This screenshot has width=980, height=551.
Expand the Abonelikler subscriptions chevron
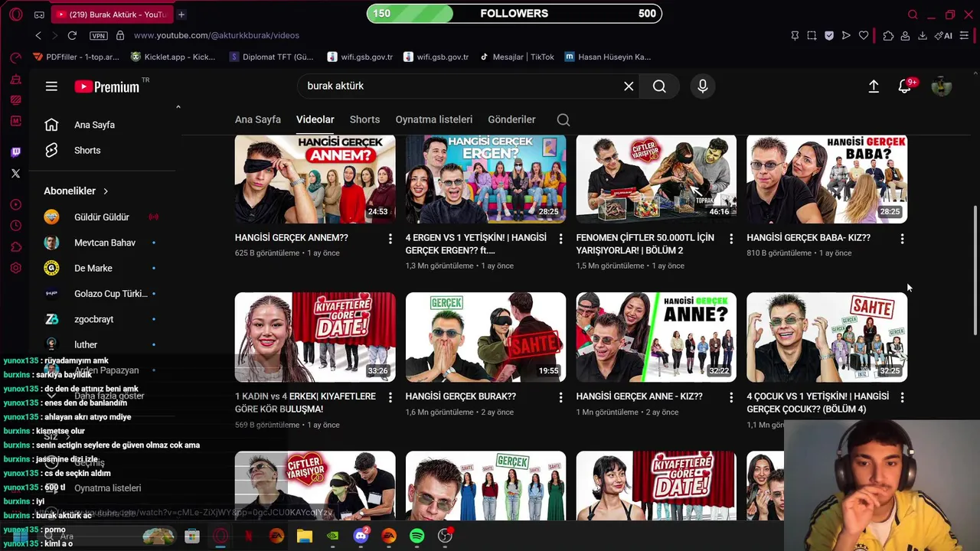106,191
